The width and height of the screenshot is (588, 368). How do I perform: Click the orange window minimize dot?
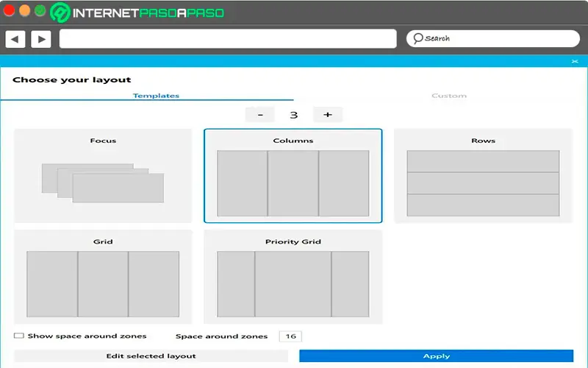pyautogui.click(x=24, y=10)
